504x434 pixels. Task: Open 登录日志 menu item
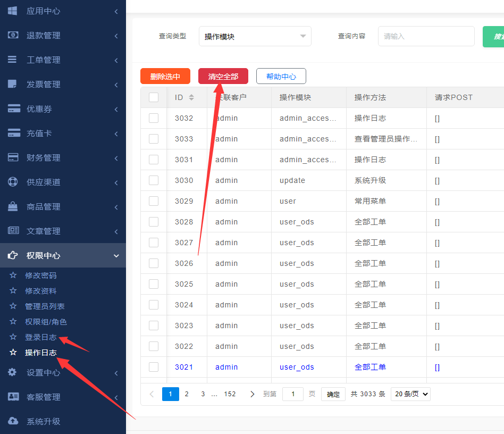(x=41, y=337)
